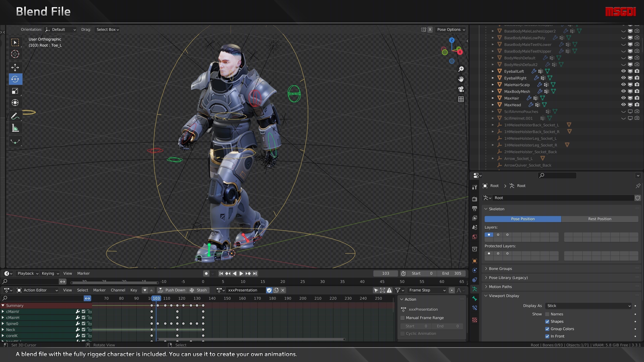The width and height of the screenshot is (644, 362).
Task: Toggle the camera view icon
Action: 461,89
